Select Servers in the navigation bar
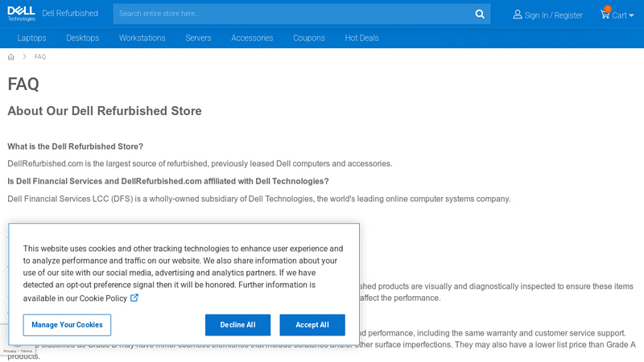Screen dimensions: 644x362 pyautogui.click(x=198, y=38)
